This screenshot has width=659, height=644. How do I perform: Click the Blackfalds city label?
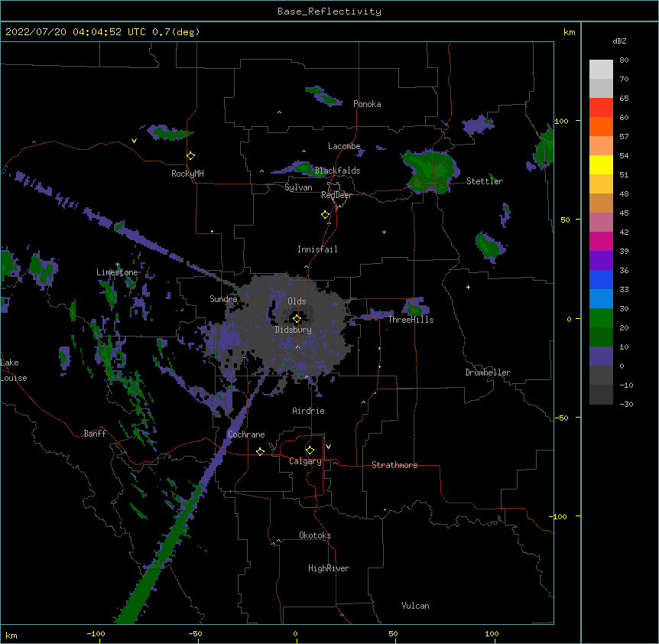click(337, 171)
